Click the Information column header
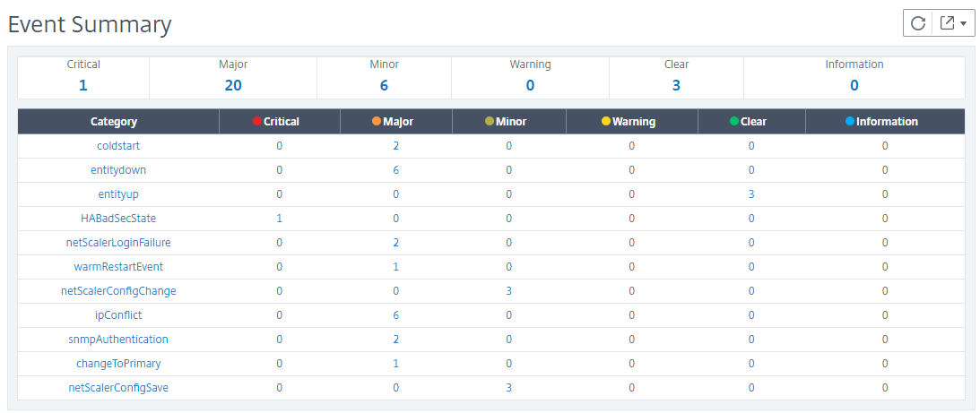The width and height of the screenshot is (980, 413). coord(887,122)
